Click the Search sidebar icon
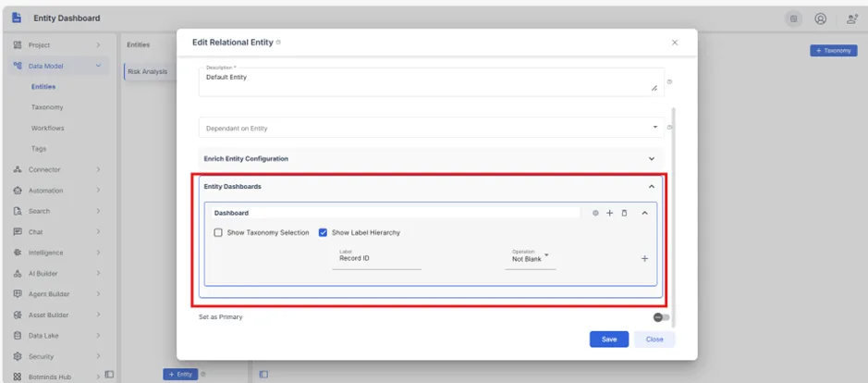This screenshot has height=383, width=868. click(18, 211)
